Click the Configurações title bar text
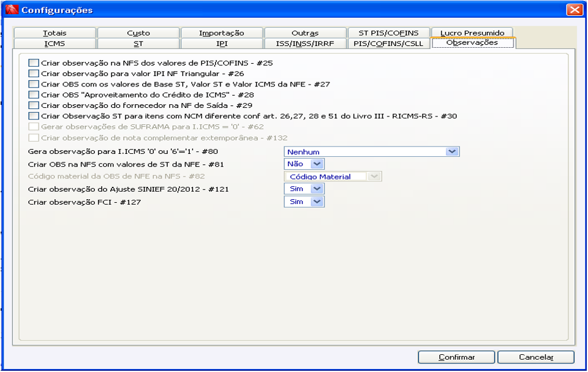The width and height of the screenshot is (588, 372). click(57, 10)
